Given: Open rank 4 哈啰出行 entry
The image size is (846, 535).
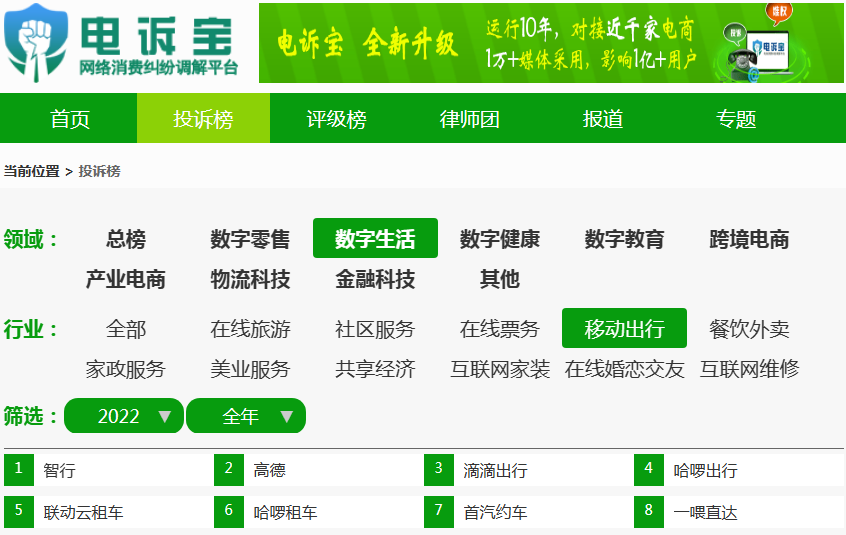Looking at the screenshot, I should pyautogui.click(x=738, y=470).
